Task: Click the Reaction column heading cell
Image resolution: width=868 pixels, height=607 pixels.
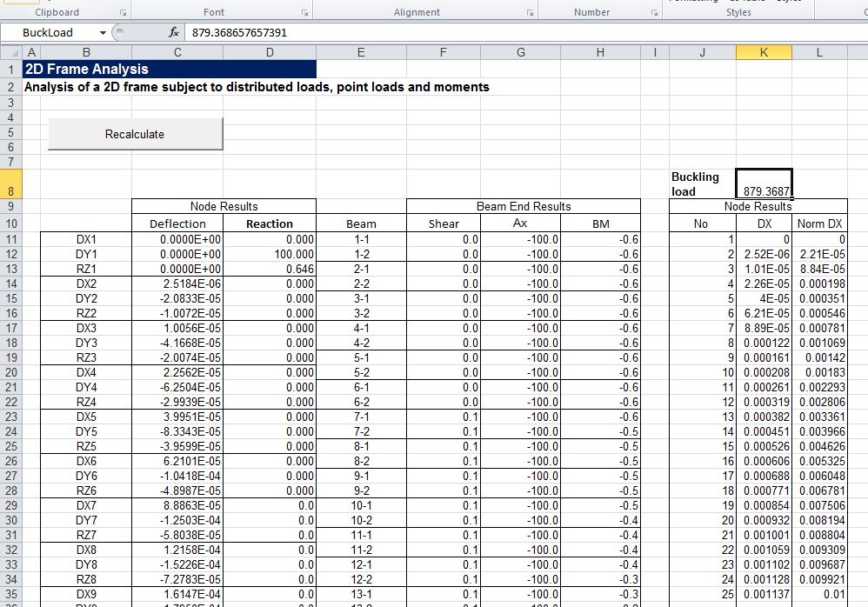Action: [x=270, y=223]
